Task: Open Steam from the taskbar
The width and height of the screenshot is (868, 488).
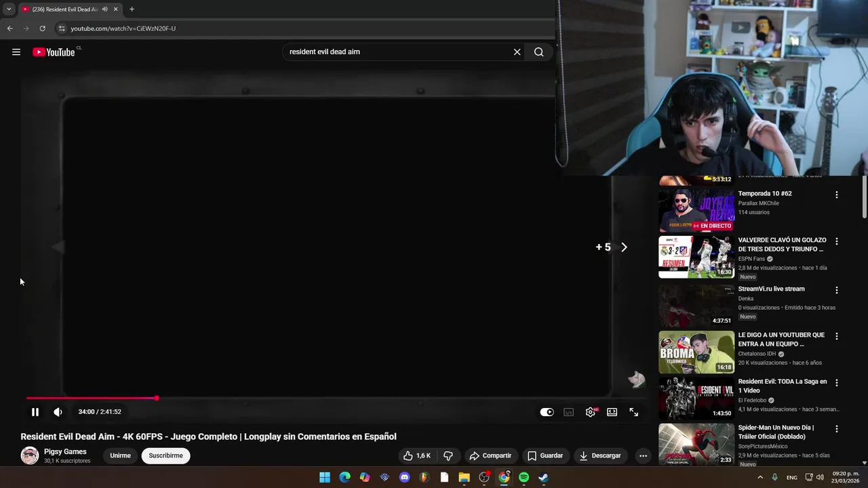Action: tap(543, 477)
